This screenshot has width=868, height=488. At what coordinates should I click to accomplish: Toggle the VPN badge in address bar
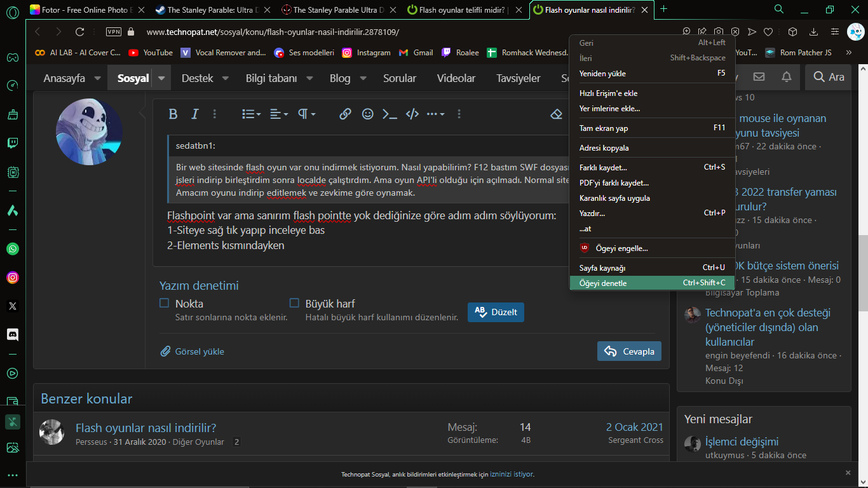pos(114,32)
